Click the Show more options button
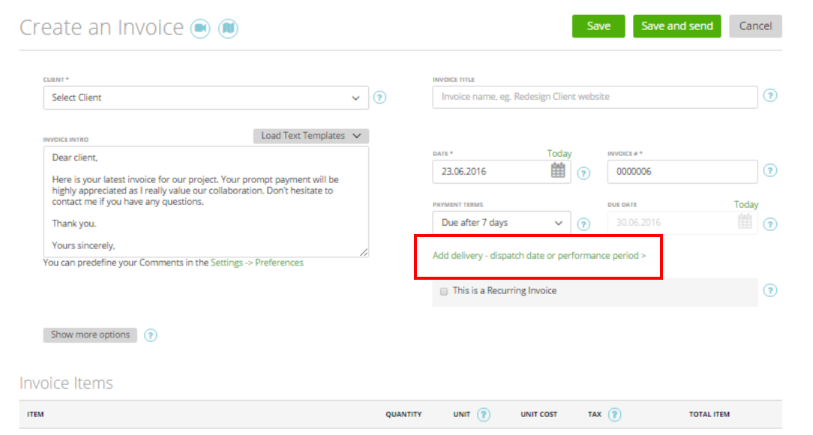This screenshot has width=813, height=435. pos(90,335)
